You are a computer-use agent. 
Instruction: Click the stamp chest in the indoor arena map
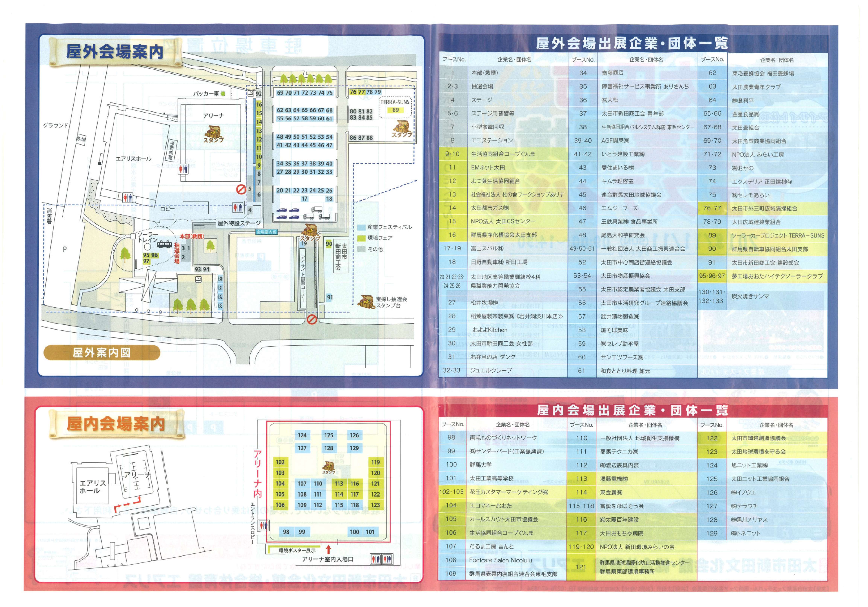(328, 466)
